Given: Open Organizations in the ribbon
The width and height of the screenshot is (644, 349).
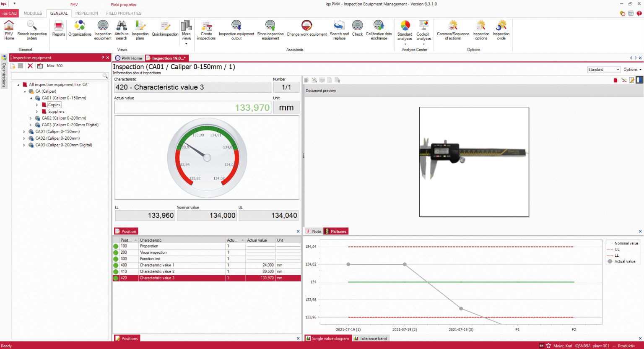Looking at the screenshot, I should pos(80,29).
